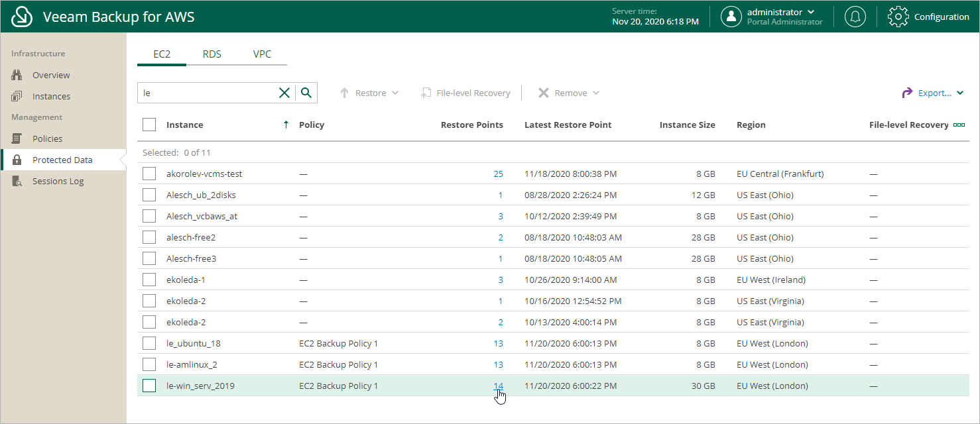Check the alesch-free2 row checkbox
The height and width of the screenshot is (424, 980).
click(x=149, y=237)
